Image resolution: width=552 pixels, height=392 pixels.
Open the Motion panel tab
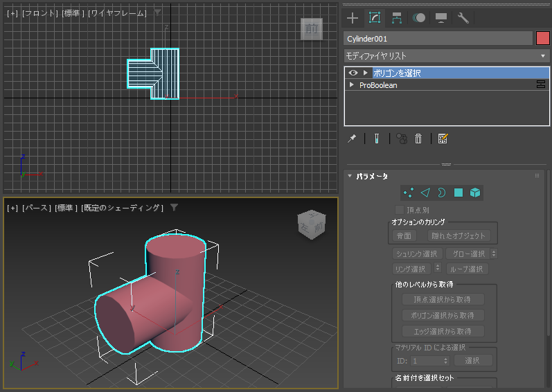(419, 18)
